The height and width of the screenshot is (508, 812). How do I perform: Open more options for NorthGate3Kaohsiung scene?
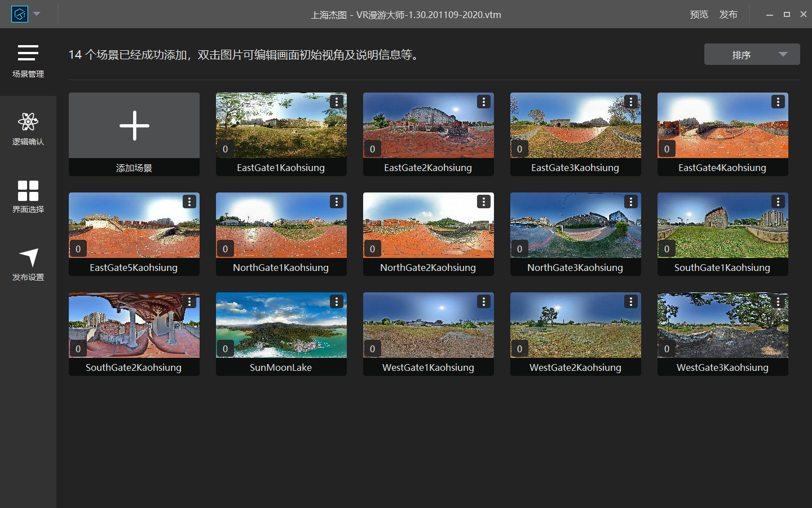pyautogui.click(x=631, y=202)
